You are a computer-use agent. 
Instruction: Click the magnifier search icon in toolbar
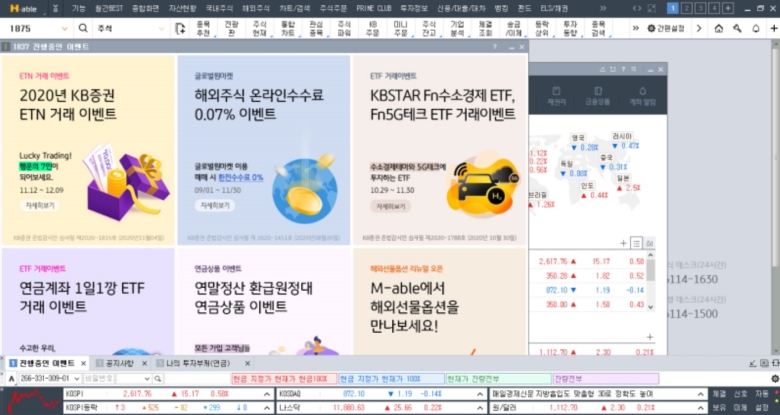point(83,29)
